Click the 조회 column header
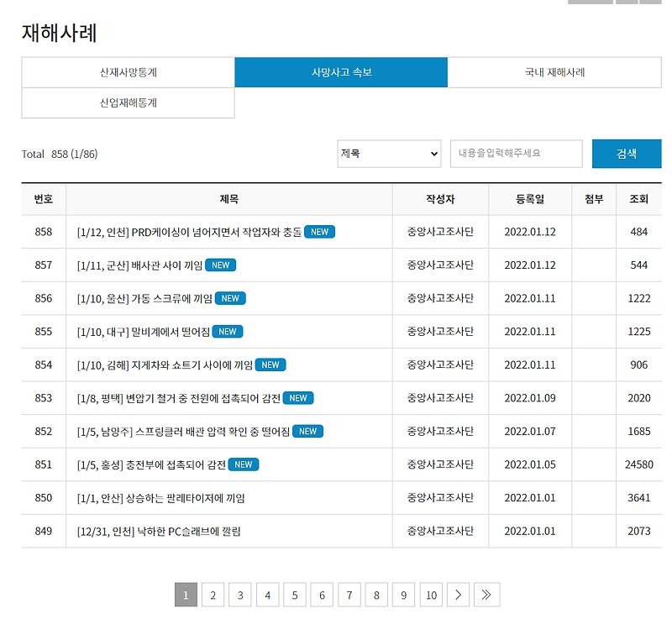The width and height of the screenshot is (672, 640). (x=638, y=199)
